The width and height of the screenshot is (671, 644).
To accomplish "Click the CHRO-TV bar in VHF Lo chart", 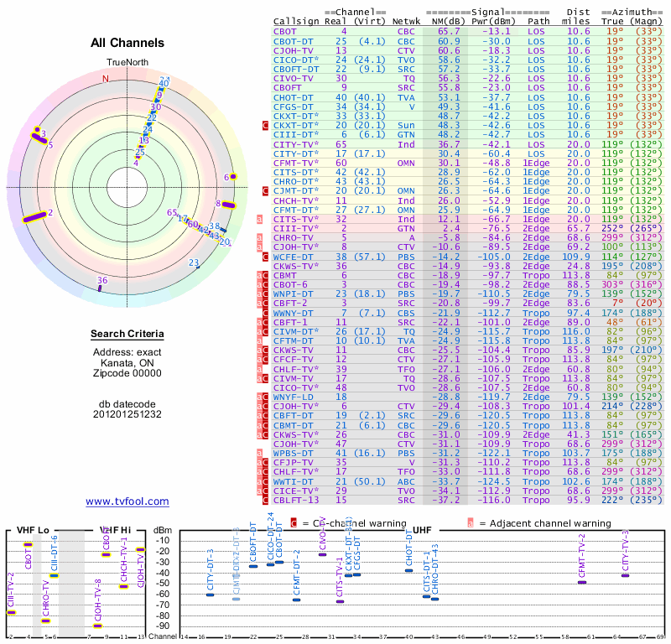I will point(46,621).
